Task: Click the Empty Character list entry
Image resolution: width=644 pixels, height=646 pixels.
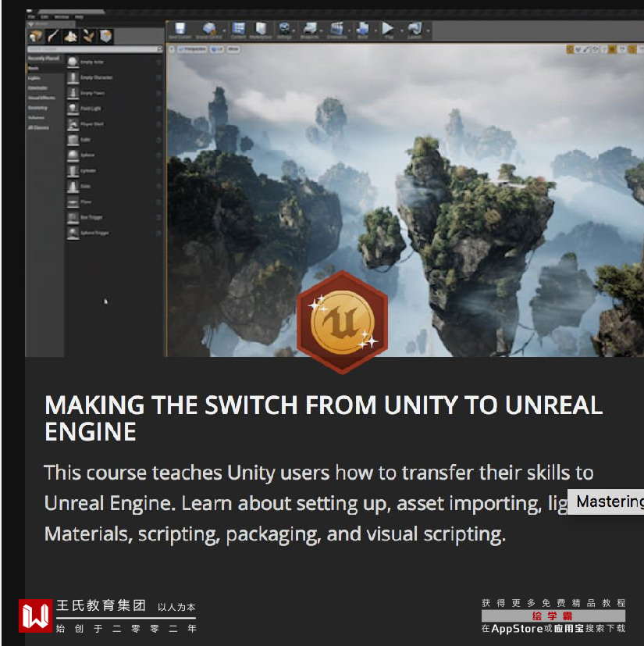Action: (x=115, y=77)
